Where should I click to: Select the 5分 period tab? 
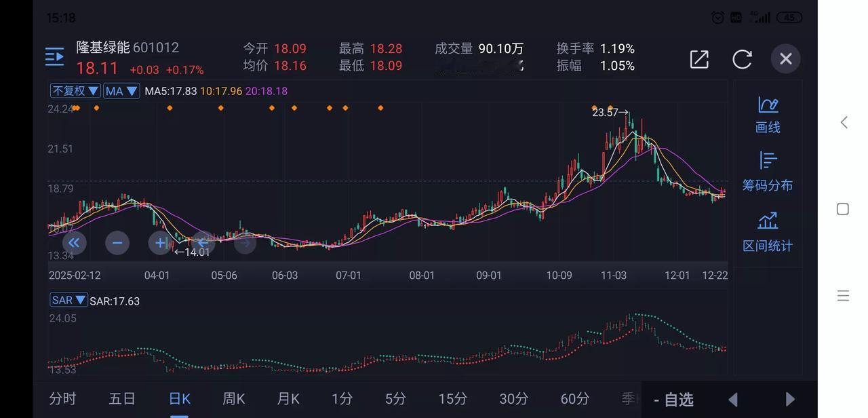click(x=395, y=399)
